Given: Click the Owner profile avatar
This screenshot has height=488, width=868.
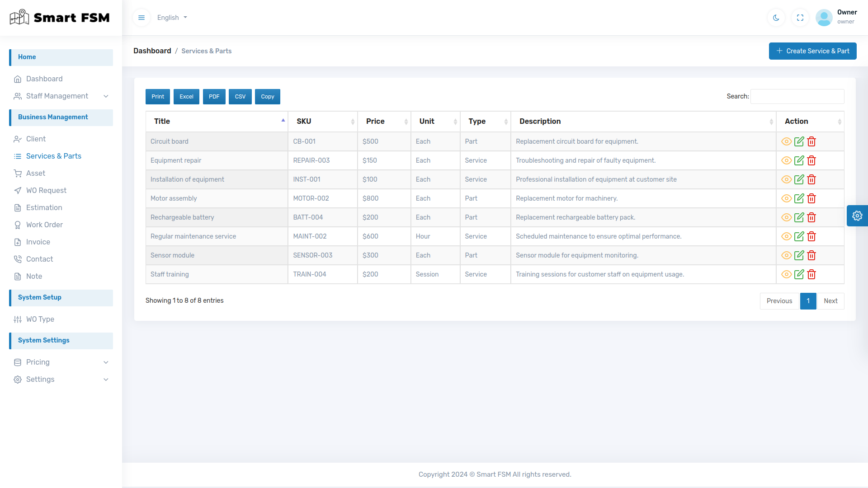Looking at the screenshot, I should point(824,18).
